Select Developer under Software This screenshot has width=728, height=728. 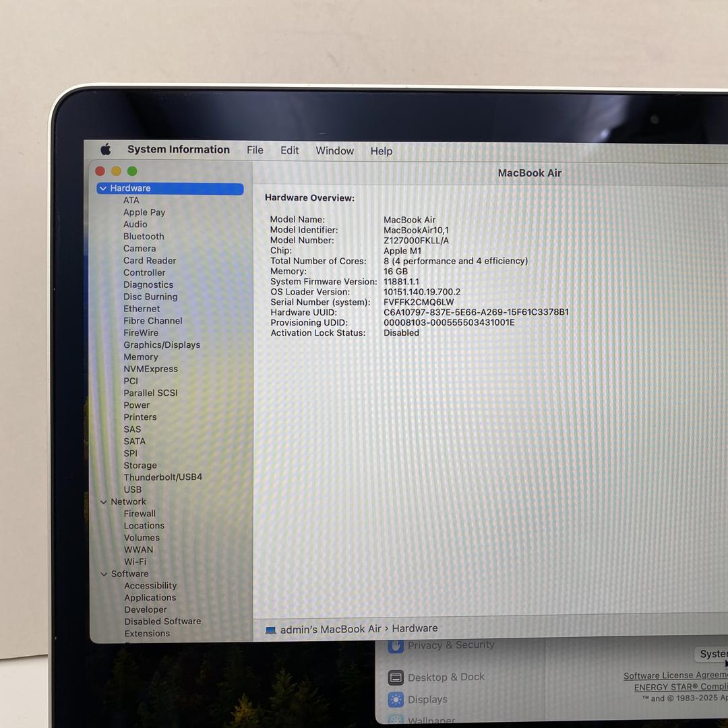coord(146,610)
